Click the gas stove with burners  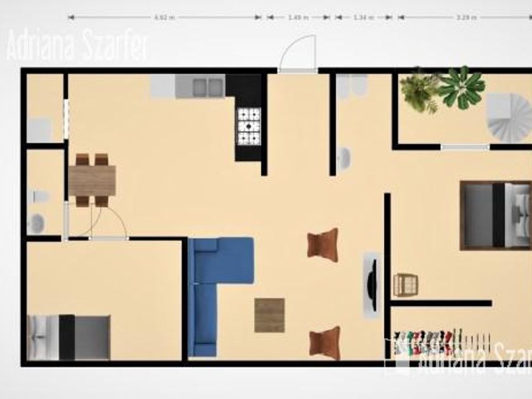250,126
